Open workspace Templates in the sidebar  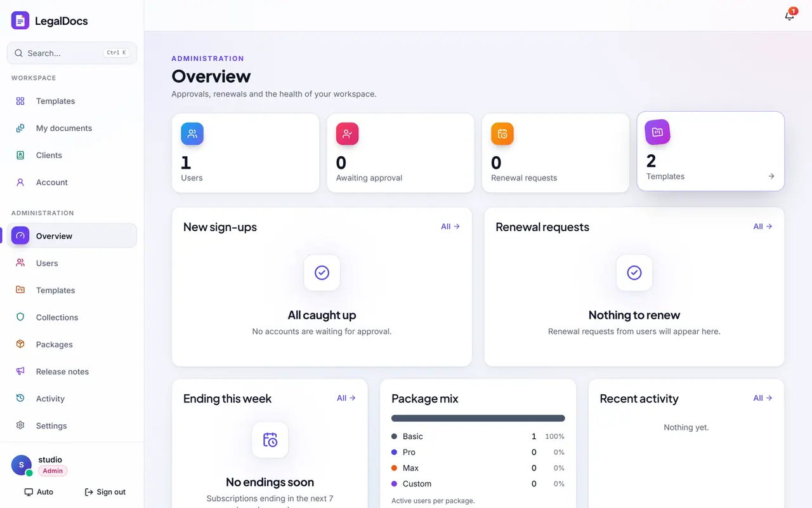[x=72, y=101]
